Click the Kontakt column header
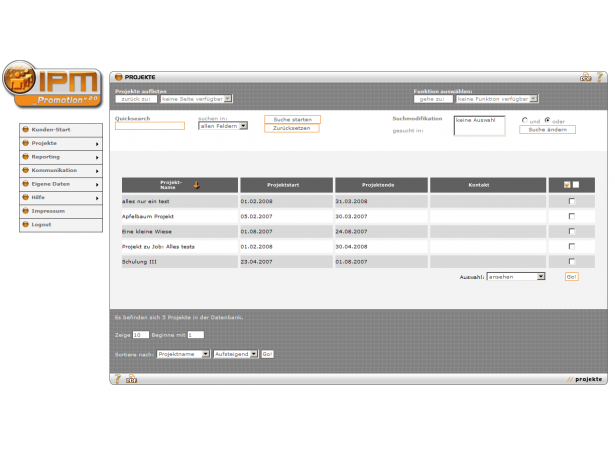Viewport: 615px width, 450px height. tap(488, 185)
